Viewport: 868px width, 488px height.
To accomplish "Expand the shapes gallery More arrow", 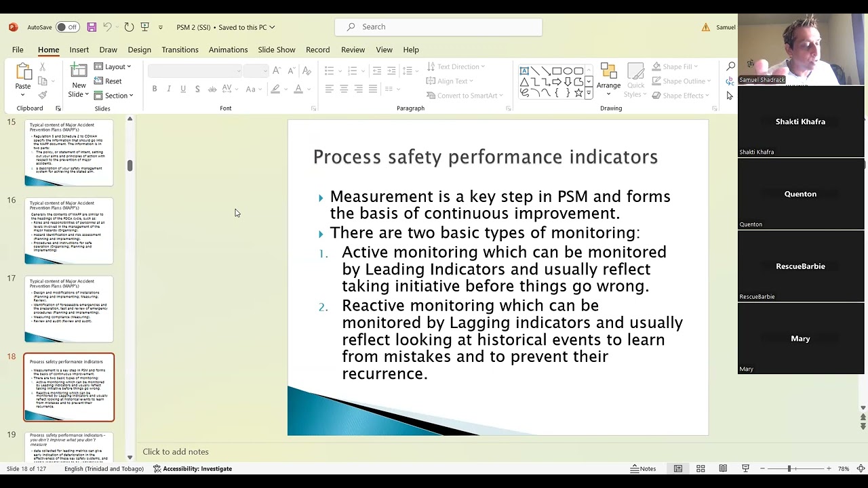I will click(x=589, y=94).
